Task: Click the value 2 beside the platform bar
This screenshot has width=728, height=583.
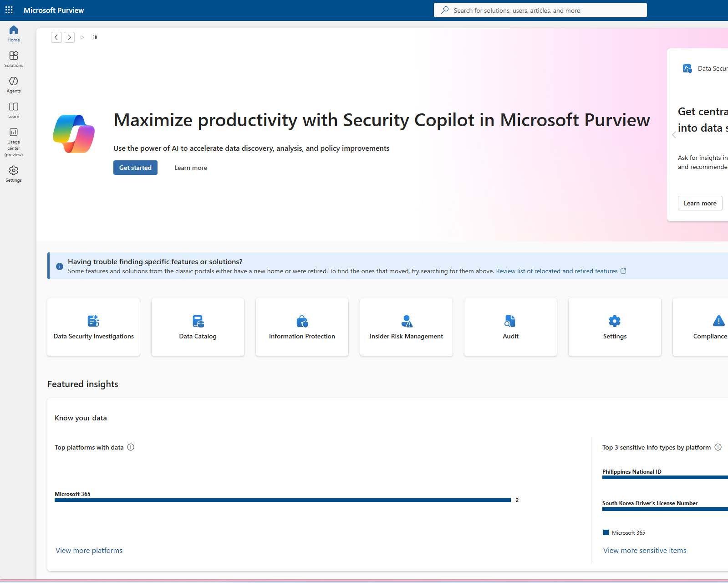Action: pyautogui.click(x=517, y=500)
